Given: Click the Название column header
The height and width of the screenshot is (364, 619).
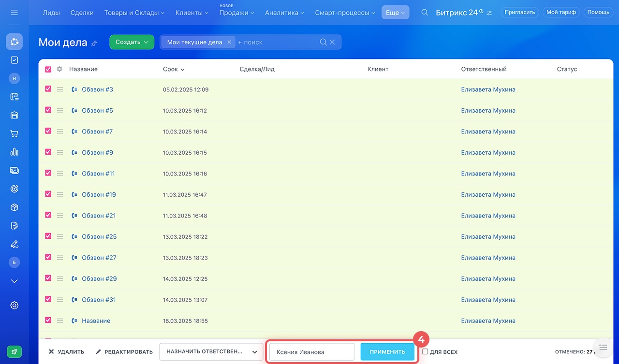Looking at the screenshot, I should point(83,69).
